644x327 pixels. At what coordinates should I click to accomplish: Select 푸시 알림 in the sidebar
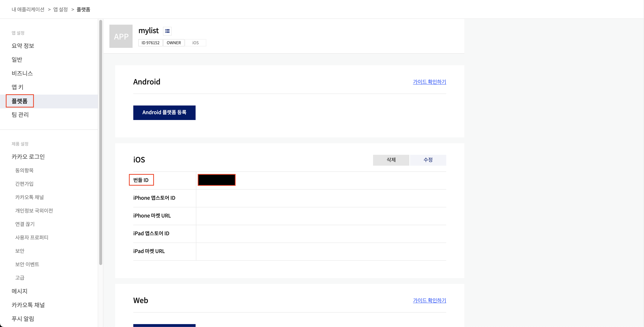click(23, 318)
